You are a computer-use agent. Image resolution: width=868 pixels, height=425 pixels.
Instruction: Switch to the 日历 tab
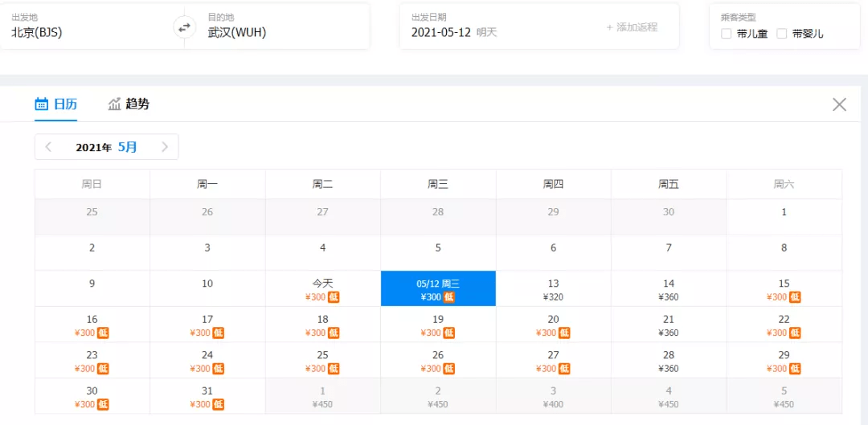pyautogui.click(x=56, y=104)
